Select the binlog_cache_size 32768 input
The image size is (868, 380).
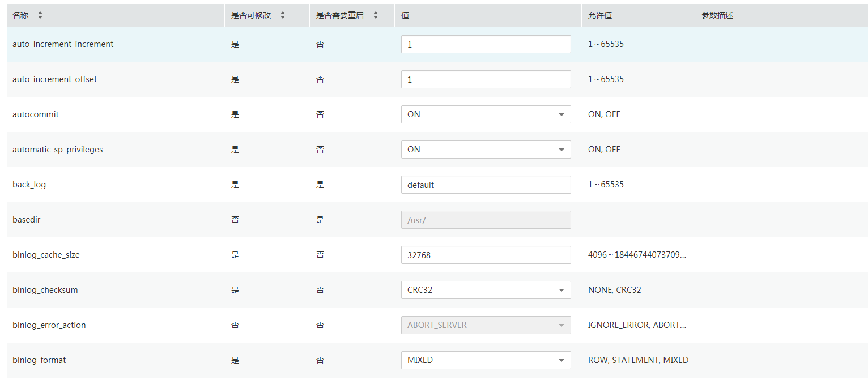pyautogui.click(x=486, y=255)
